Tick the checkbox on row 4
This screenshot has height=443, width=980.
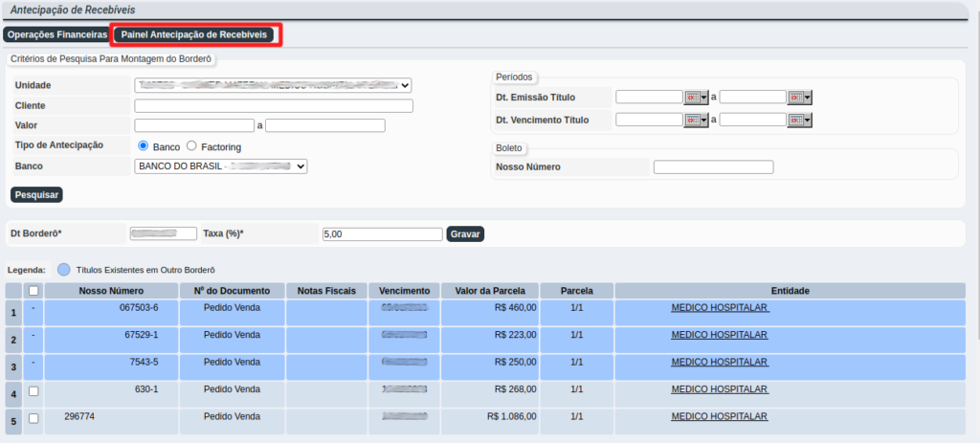(33, 391)
